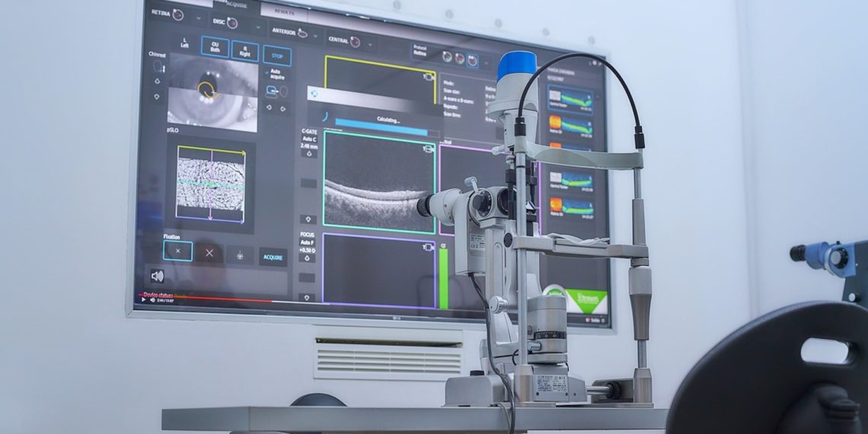Click right arrow below device movement icon
Screen dimensions: 868x434
coord(283,109)
